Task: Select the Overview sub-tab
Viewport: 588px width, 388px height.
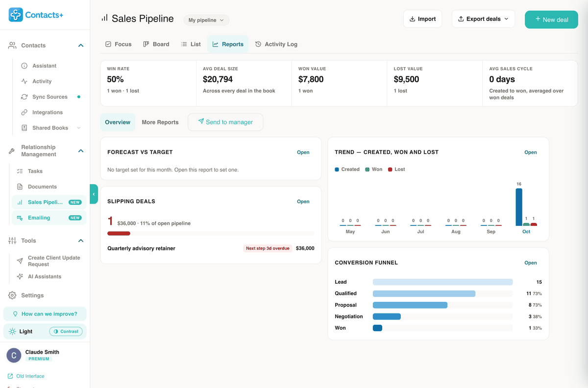Action: [118, 122]
